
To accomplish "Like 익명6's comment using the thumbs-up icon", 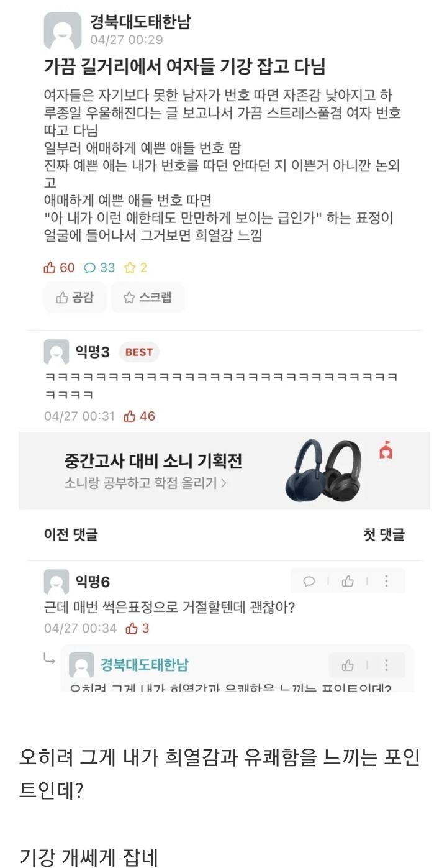I will (348, 582).
